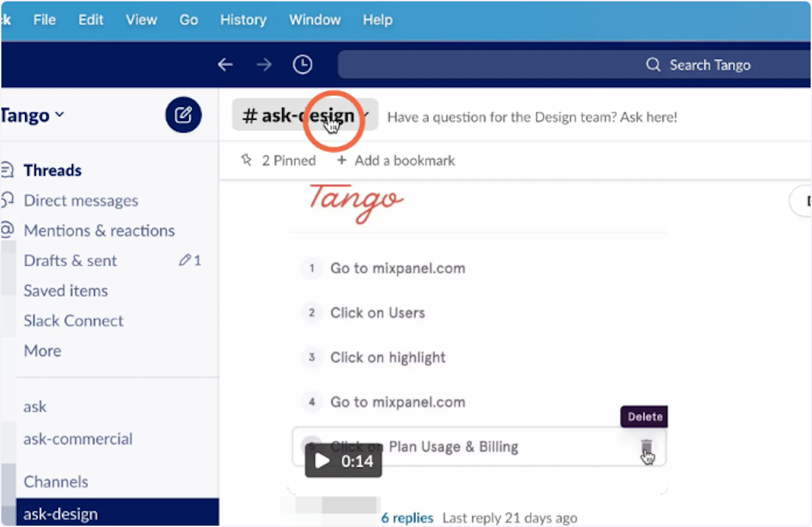The image size is (812, 527).
Task: Click the Mentions @ icon in the sidebar
Action: 7,230
